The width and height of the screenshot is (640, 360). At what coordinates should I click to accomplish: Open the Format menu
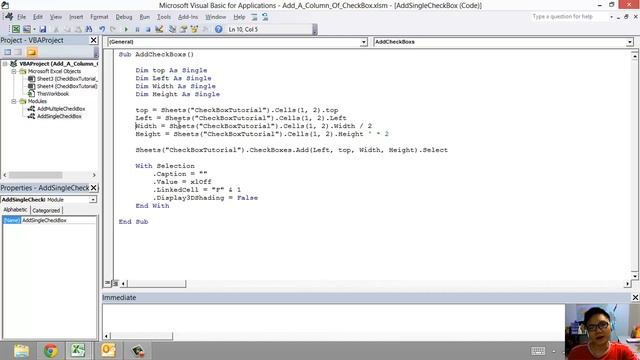point(99,17)
